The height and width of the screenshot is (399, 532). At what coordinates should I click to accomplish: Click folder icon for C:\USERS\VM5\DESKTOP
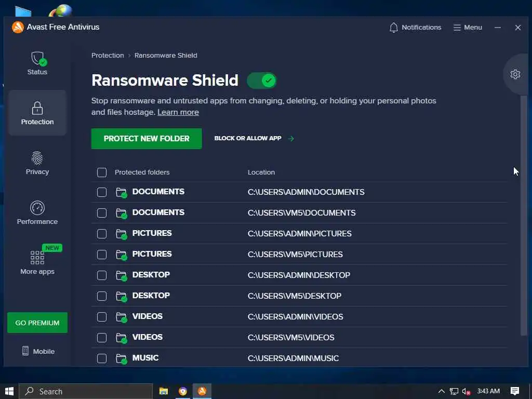tap(121, 296)
